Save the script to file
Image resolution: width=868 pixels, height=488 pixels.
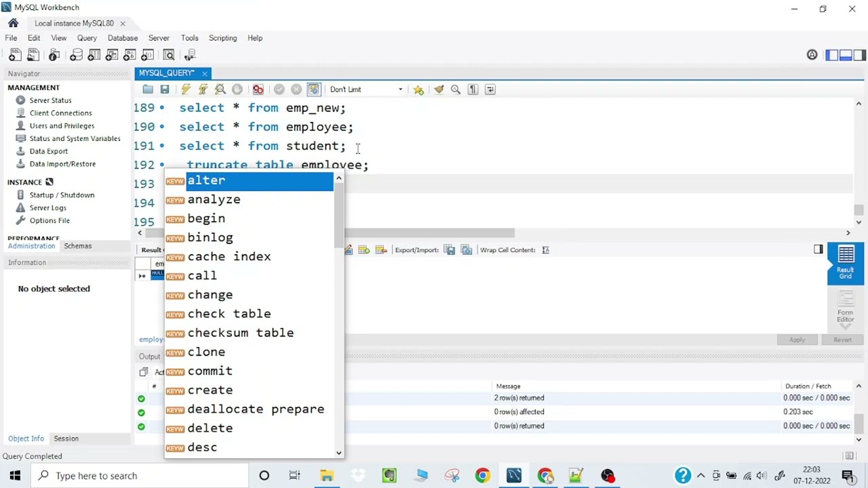click(165, 89)
